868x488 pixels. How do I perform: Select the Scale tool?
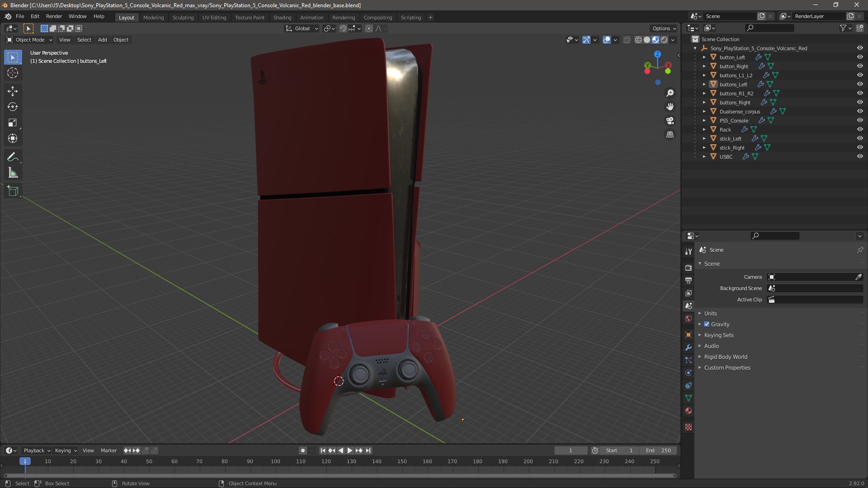coord(13,123)
